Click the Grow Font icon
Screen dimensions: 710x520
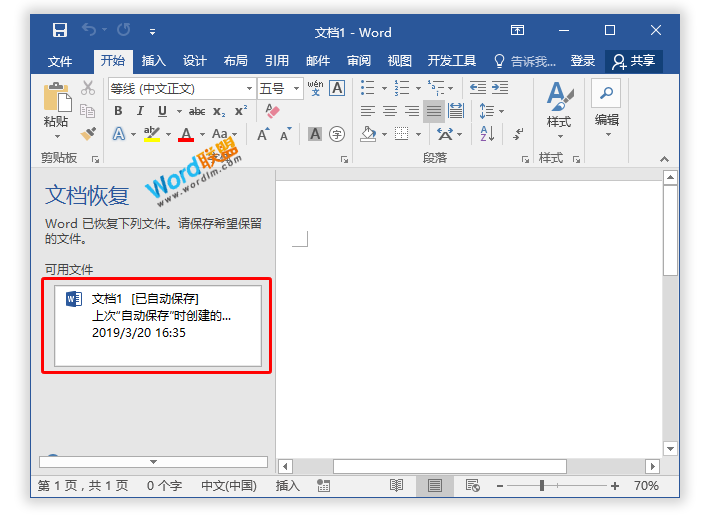pos(263,135)
